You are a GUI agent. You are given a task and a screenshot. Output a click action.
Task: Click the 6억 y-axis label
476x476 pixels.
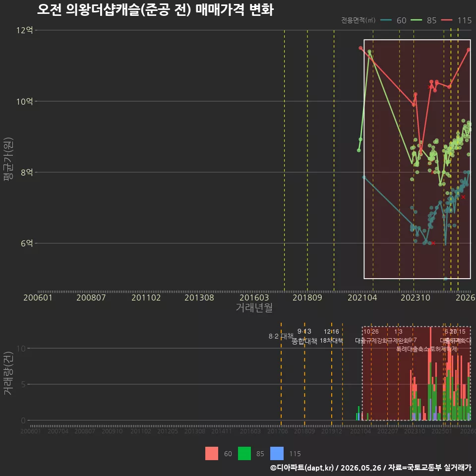click(x=27, y=243)
